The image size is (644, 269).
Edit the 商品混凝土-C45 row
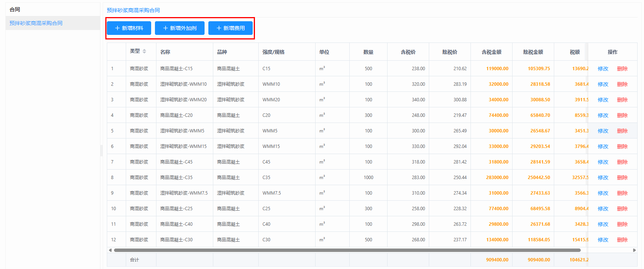click(603, 162)
